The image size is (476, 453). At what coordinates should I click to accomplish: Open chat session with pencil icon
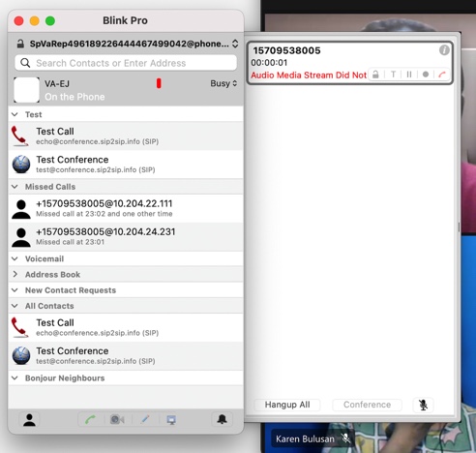[145, 419]
